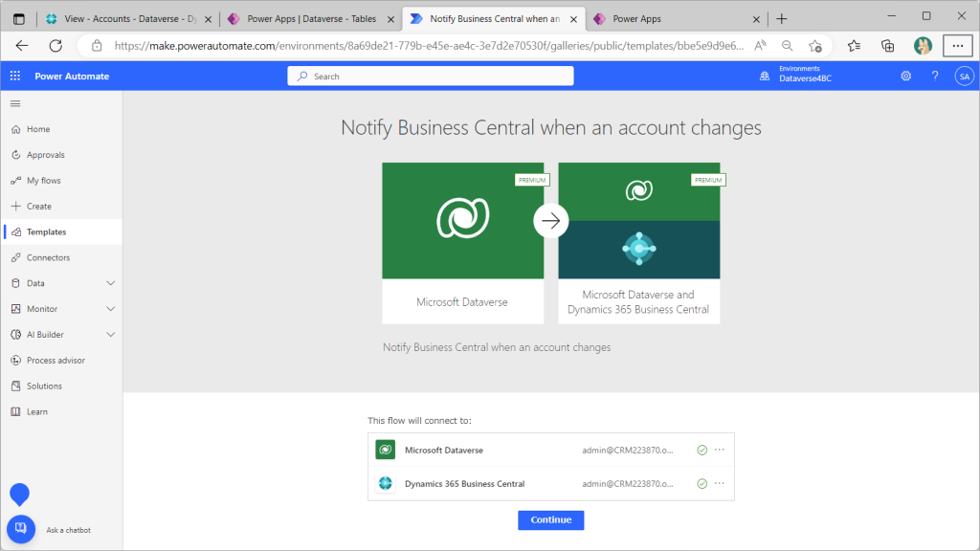Open Power Automate settings gear
Screen dimensions: 980x551
tap(905, 77)
